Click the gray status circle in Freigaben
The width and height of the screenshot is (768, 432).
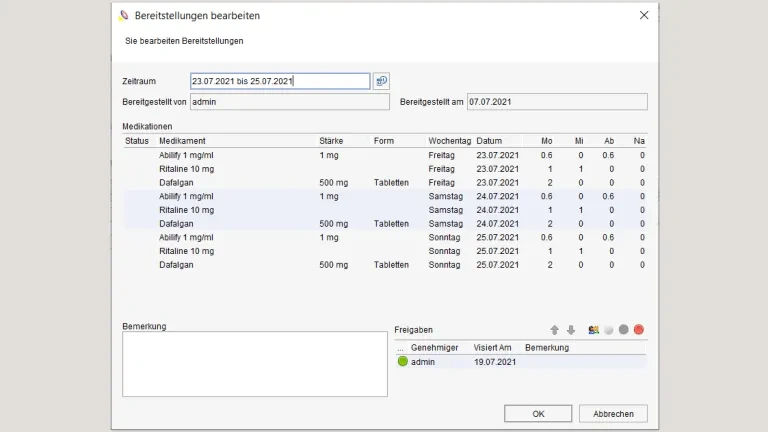pos(624,330)
